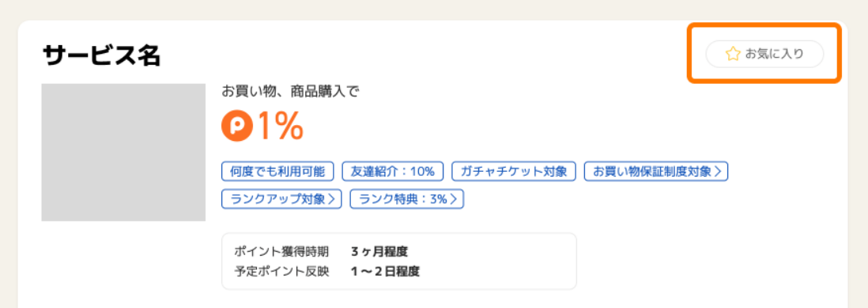Click the お買い物、商品購入で description text
Image resolution: width=868 pixels, height=308 pixels.
coord(291,91)
